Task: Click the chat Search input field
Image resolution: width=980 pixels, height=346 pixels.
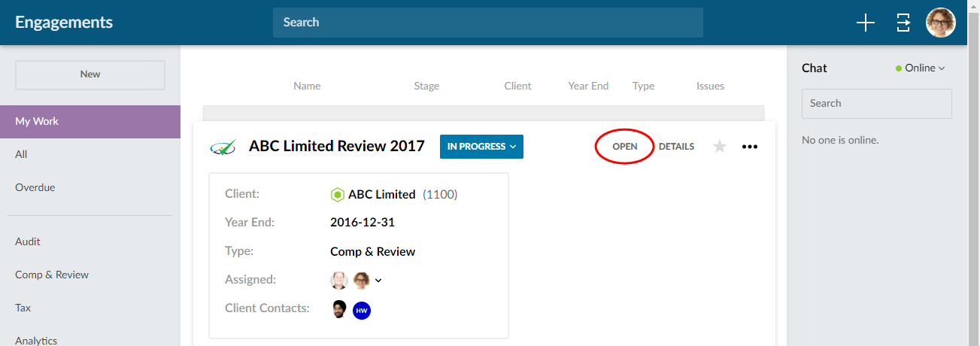Action: [x=876, y=104]
